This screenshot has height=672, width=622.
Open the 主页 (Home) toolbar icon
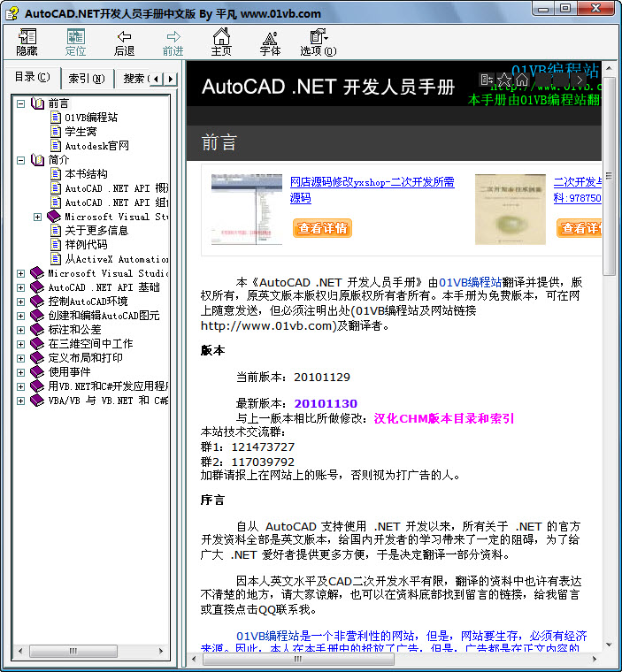tap(221, 42)
